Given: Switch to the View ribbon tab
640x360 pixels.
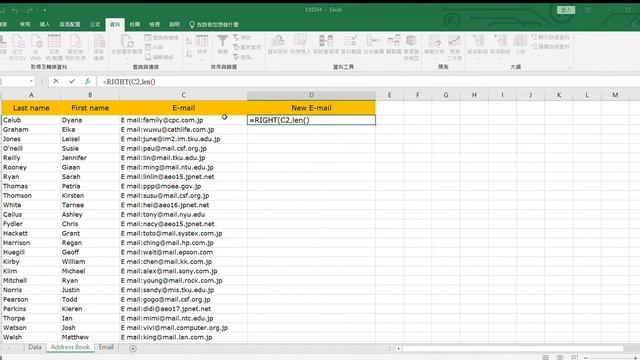Looking at the screenshot, I should pyautogui.click(x=154, y=24).
